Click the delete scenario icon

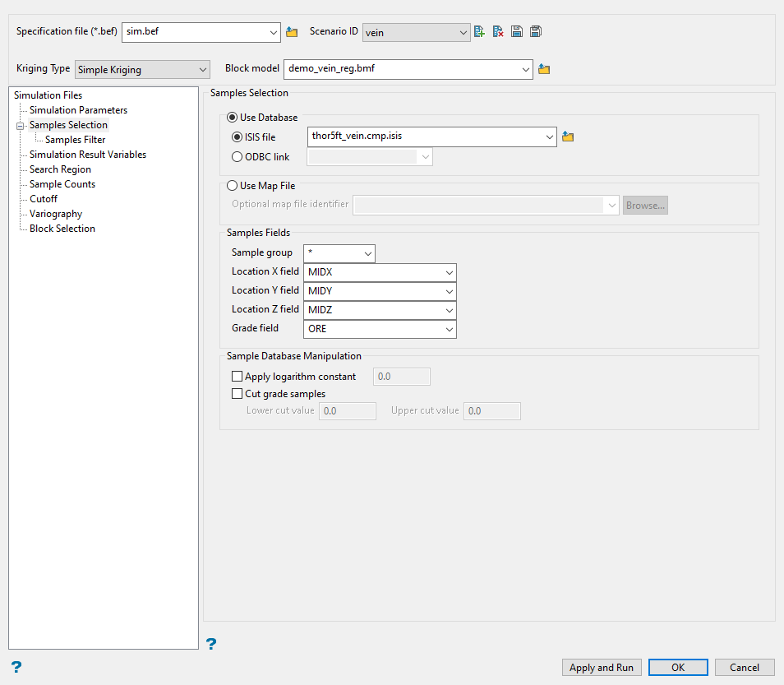click(x=498, y=32)
